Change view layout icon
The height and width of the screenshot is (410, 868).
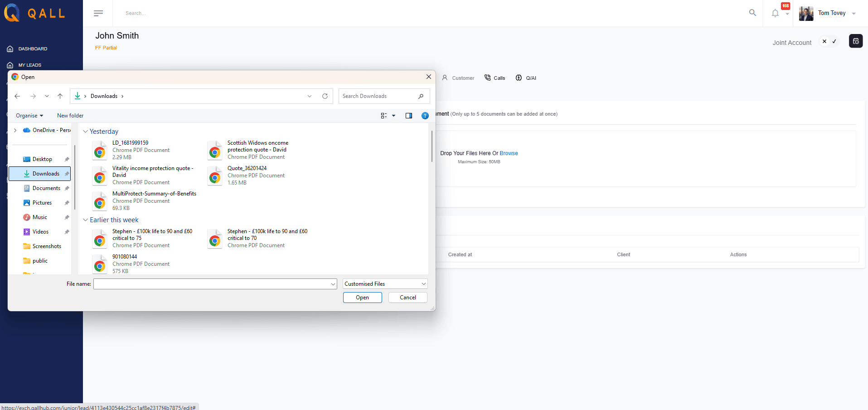click(384, 116)
